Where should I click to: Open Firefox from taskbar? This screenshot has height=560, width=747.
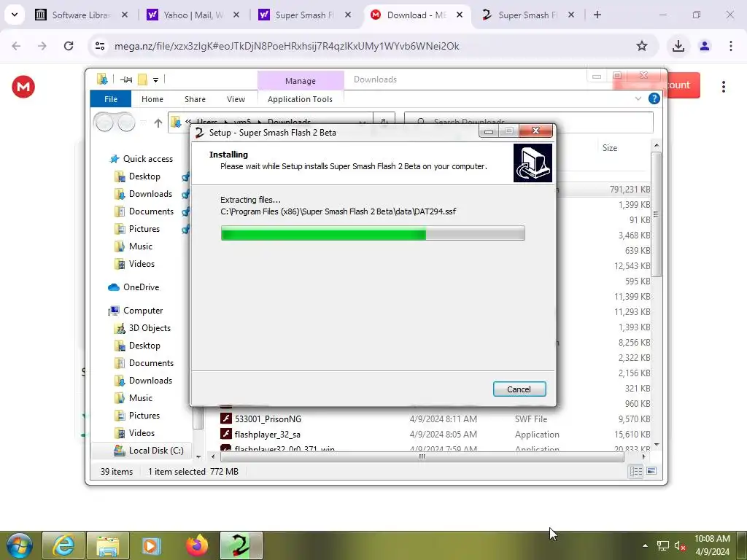click(x=197, y=545)
